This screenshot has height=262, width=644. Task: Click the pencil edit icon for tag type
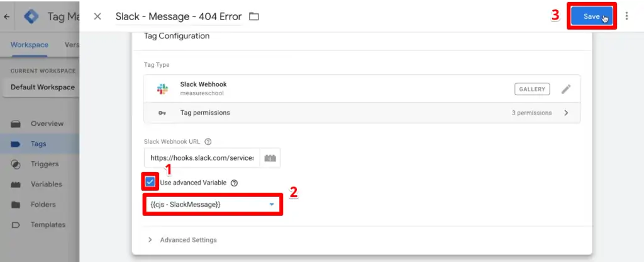tap(566, 89)
